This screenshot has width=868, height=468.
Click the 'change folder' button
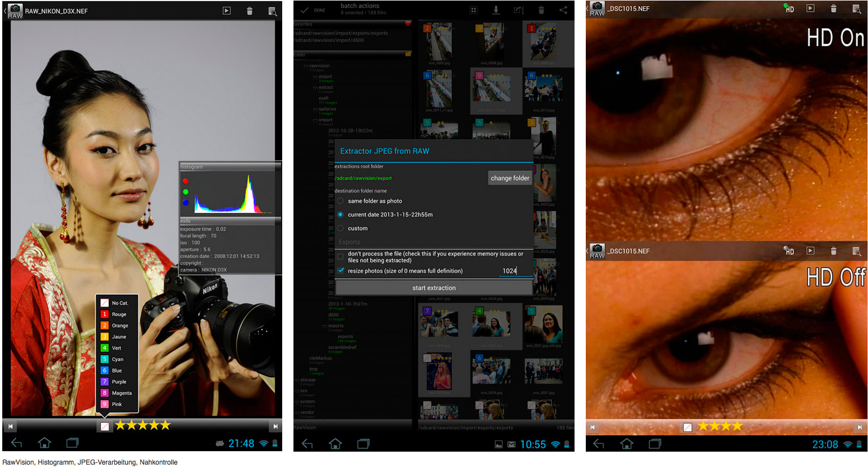[510, 178]
